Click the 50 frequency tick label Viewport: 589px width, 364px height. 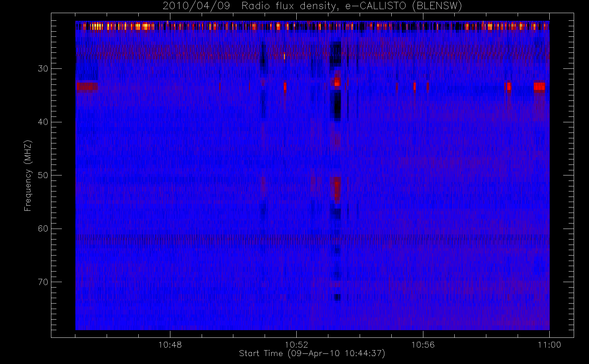coord(43,175)
